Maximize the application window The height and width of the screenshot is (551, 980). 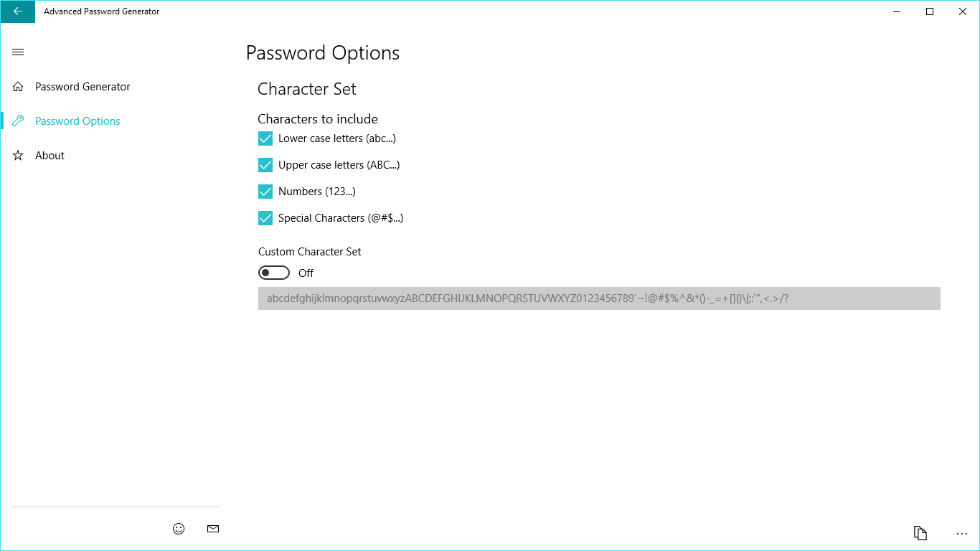930,11
